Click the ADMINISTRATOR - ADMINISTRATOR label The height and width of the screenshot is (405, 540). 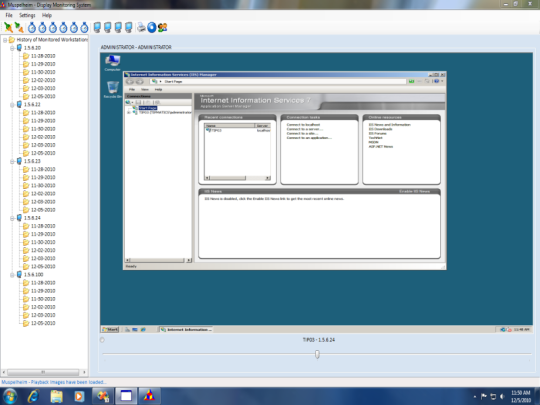tap(136, 47)
